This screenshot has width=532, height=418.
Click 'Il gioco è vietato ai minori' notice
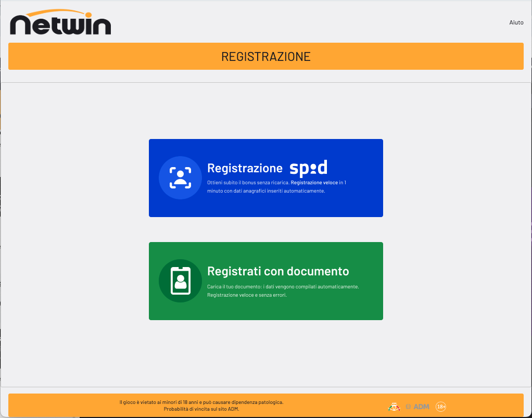201,402
